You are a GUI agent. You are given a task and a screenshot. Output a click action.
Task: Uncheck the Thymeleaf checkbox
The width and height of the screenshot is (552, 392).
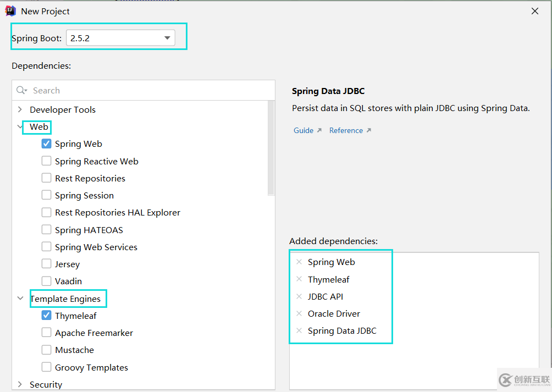point(47,316)
